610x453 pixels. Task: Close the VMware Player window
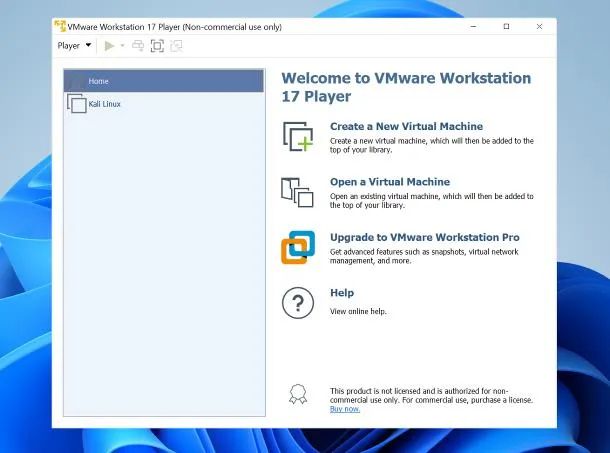[539, 26]
